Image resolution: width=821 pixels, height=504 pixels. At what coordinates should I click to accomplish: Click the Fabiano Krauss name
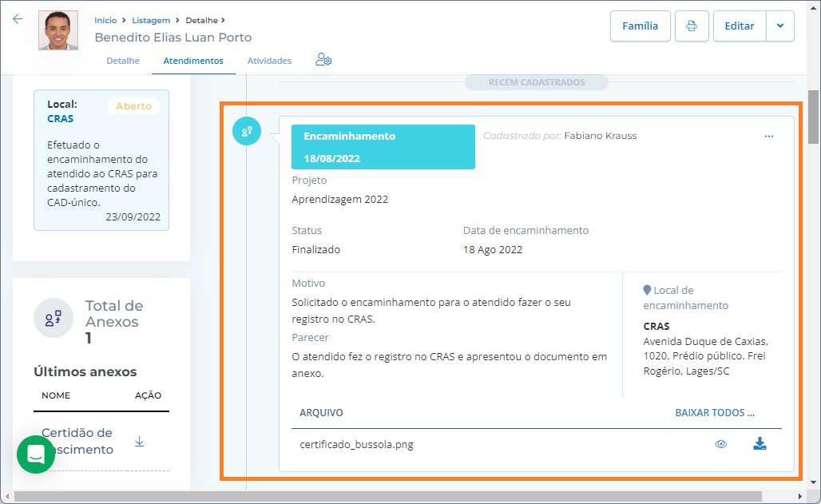601,137
